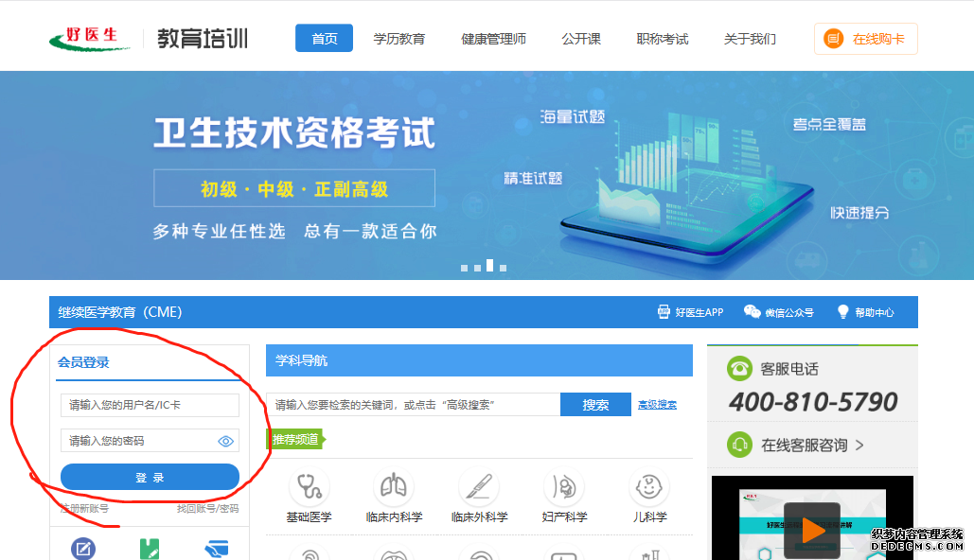Select the 基础医学 stethoscope icon
Image resolution: width=974 pixels, height=560 pixels.
coord(309,486)
